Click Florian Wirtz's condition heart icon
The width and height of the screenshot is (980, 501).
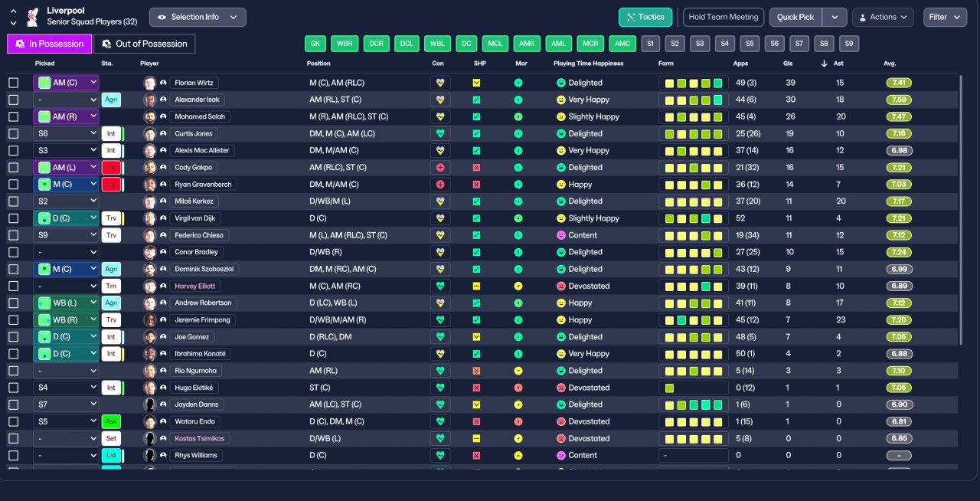[440, 83]
